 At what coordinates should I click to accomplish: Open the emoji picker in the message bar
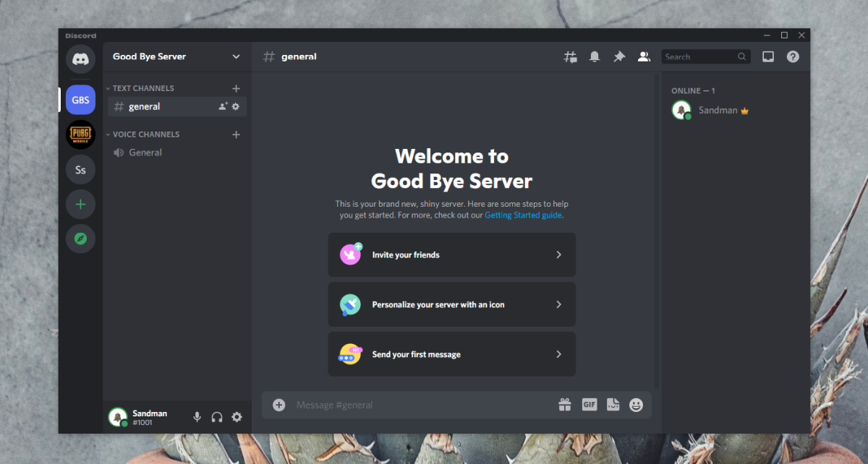point(636,405)
